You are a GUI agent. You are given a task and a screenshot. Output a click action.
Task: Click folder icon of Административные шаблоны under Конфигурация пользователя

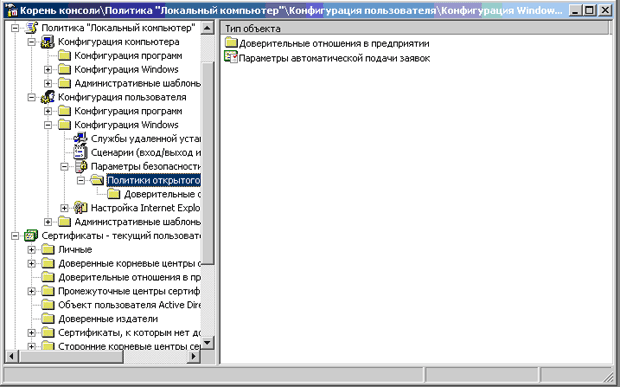64,222
